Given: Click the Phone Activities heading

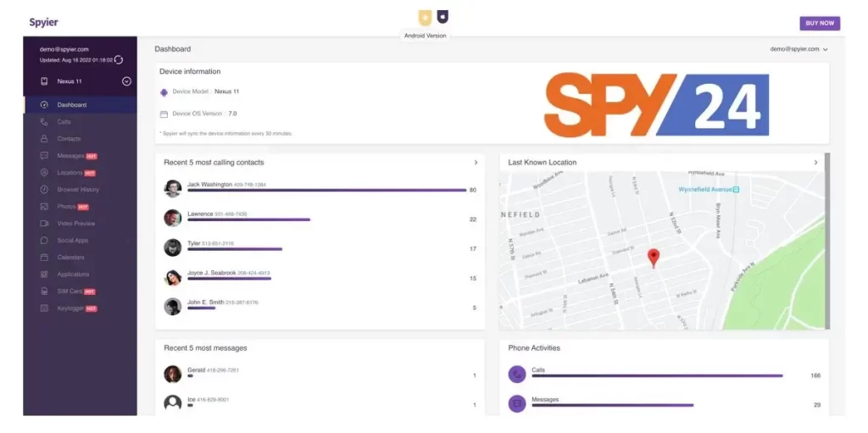Looking at the screenshot, I should coord(534,348).
